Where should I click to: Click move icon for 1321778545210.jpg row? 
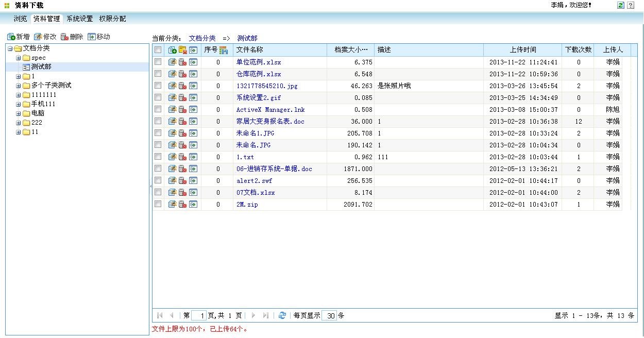[x=193, y=86]
